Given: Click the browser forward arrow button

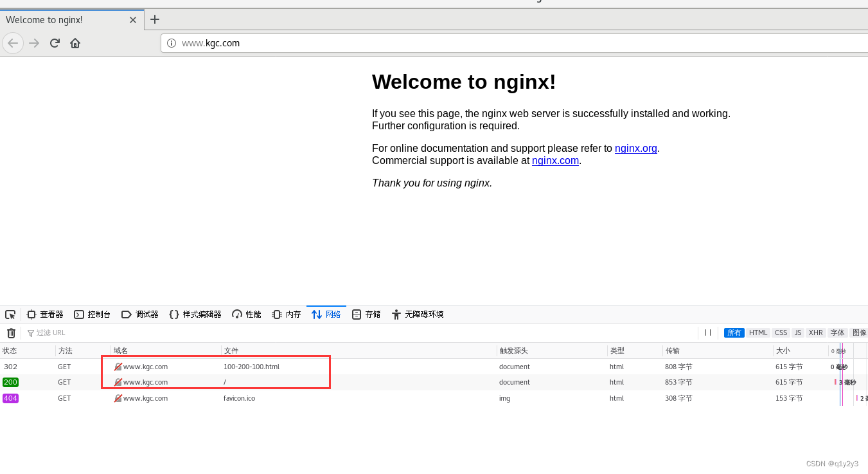Looking at the screenshot, I should coord(34,43).
